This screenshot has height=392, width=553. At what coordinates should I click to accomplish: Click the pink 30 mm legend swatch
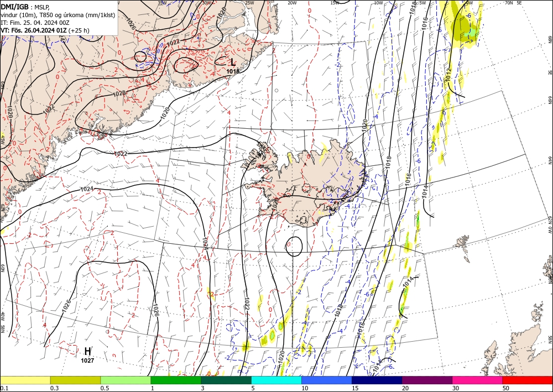pyautogui.click(x=478, y=380)
